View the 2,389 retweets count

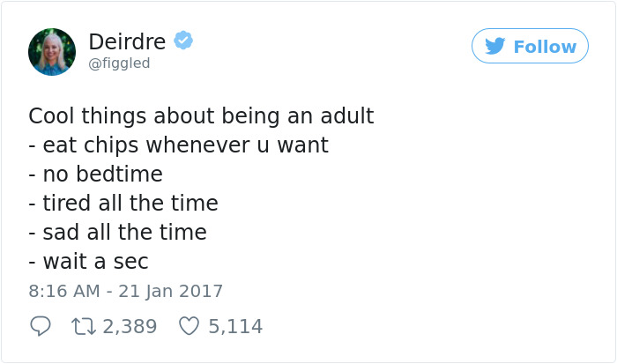[x=130, y=326]
